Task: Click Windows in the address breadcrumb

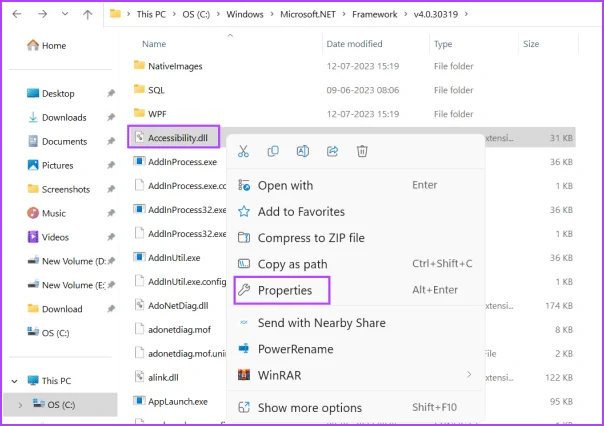Action: pos(245,14)
